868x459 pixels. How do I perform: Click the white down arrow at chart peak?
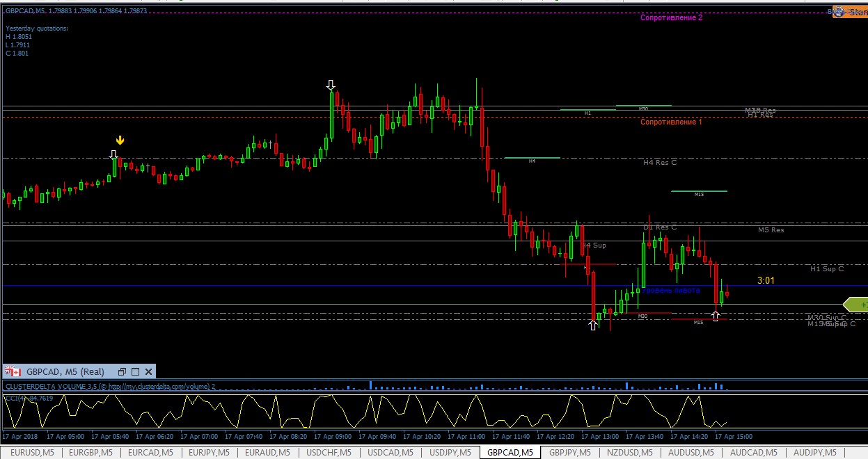(x=331, y=85)
